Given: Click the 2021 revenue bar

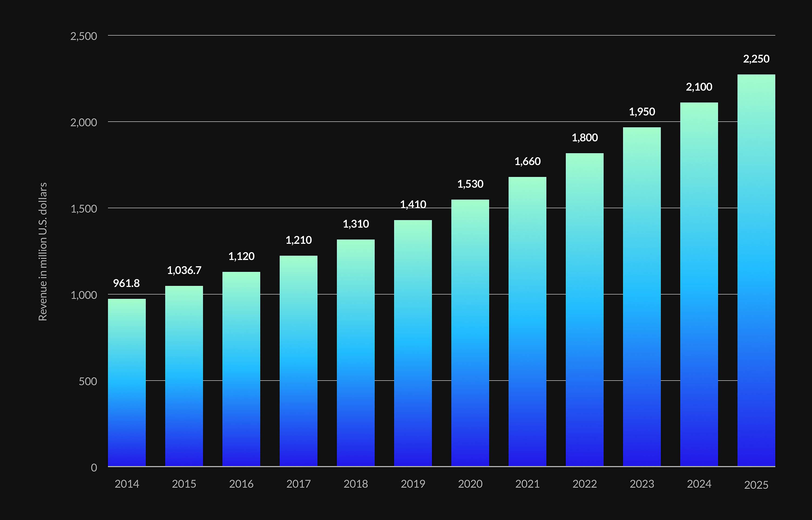Looking at the screenshot, I should (x=527, y=321).
